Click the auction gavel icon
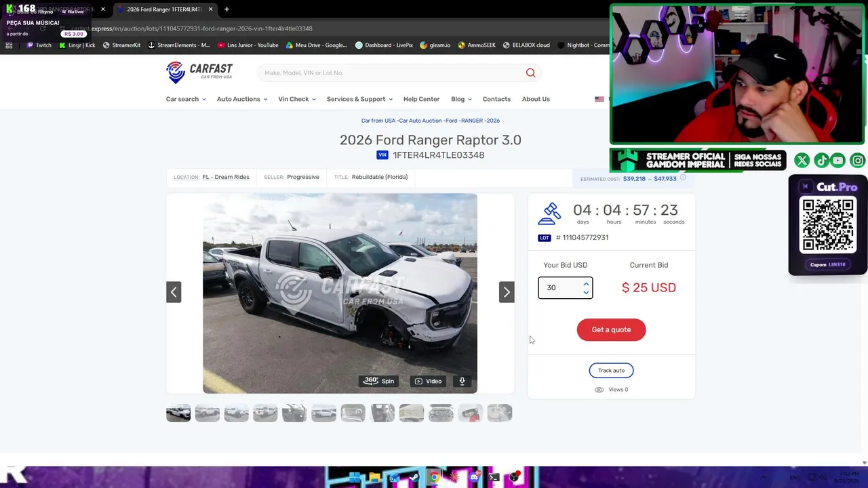The image size is (868, 488). point(549,213)
